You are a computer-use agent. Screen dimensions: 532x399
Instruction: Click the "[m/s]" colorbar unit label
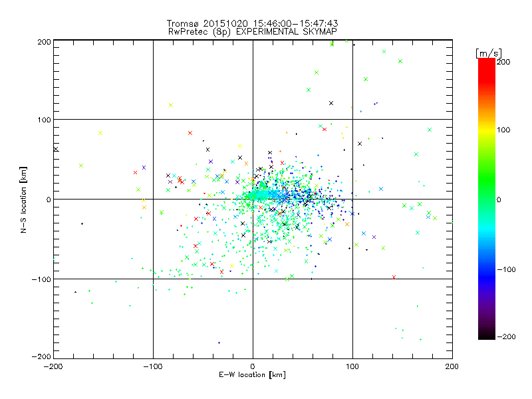tap(489, 53)
